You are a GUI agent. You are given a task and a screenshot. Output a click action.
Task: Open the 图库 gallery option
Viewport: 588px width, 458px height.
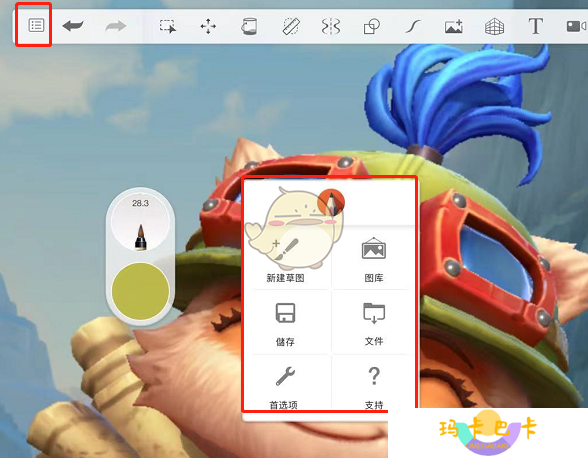click(374, 259)
